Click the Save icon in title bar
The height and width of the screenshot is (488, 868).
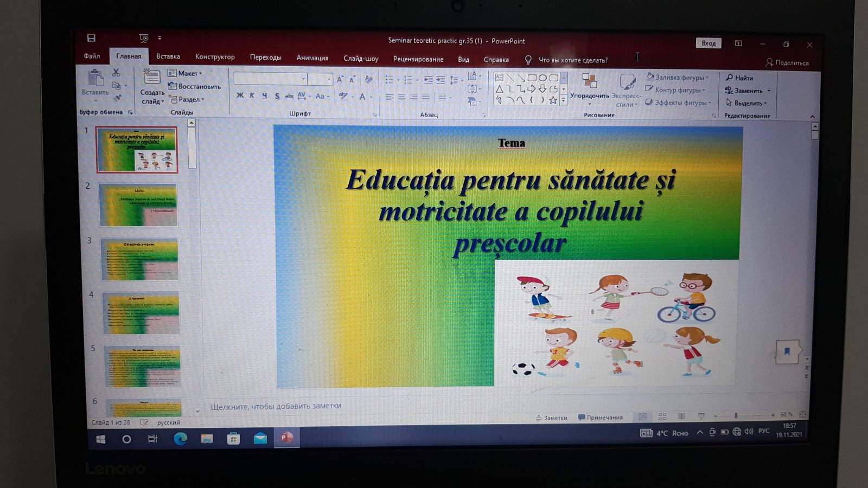(91, 38)
